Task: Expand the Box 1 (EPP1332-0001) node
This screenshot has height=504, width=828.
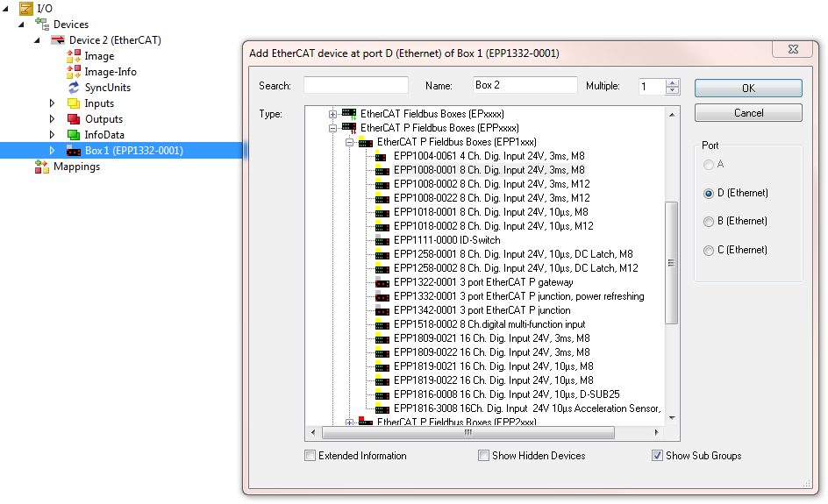Action: click(52, 151)
